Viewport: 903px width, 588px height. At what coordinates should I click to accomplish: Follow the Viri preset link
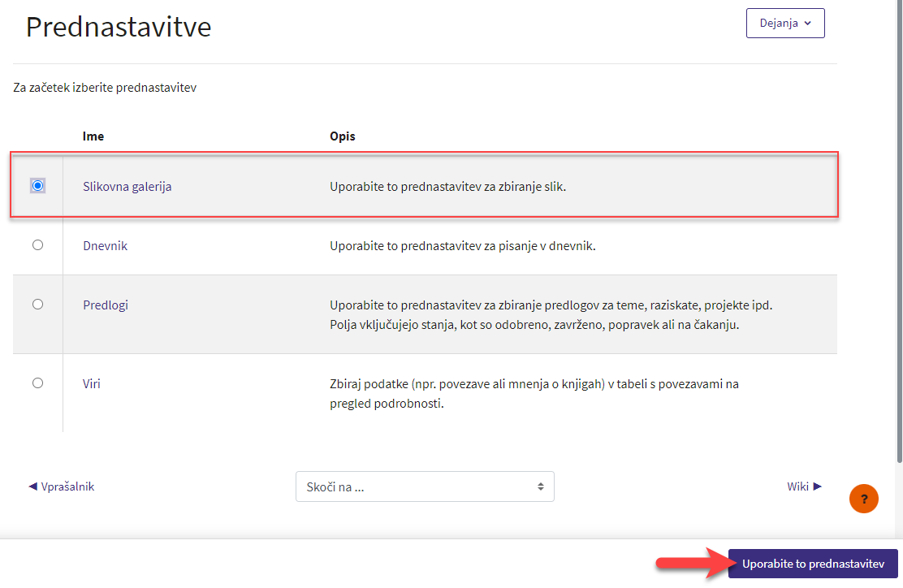tap(92, 383)
